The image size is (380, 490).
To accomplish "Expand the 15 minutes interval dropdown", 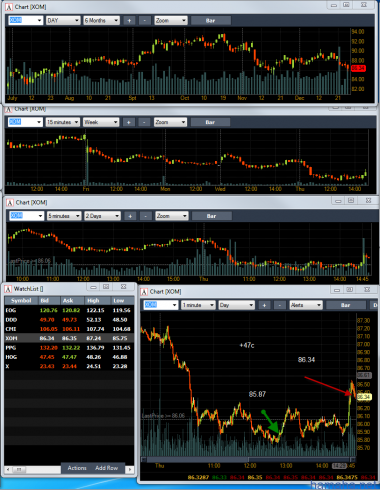I will point(62,122).
